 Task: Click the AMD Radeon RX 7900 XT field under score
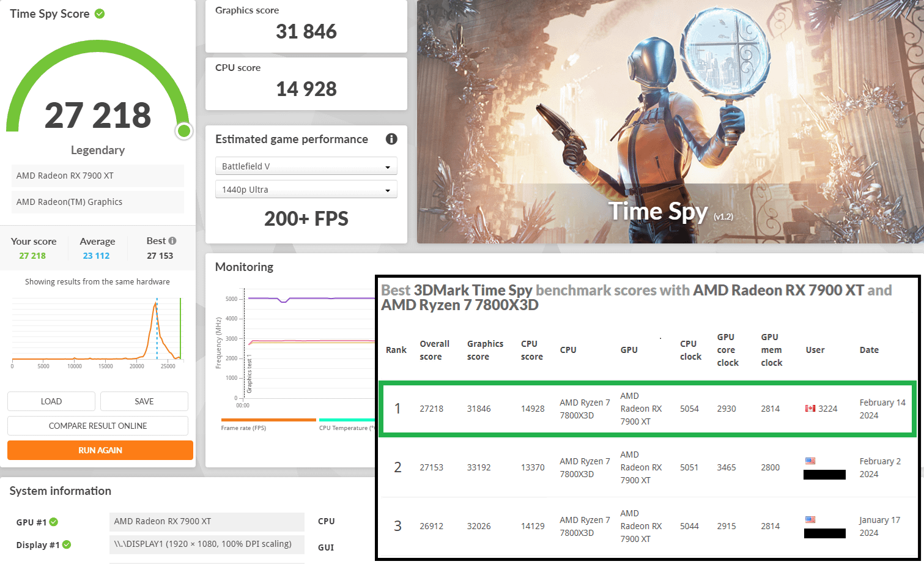tap(98, 176)
